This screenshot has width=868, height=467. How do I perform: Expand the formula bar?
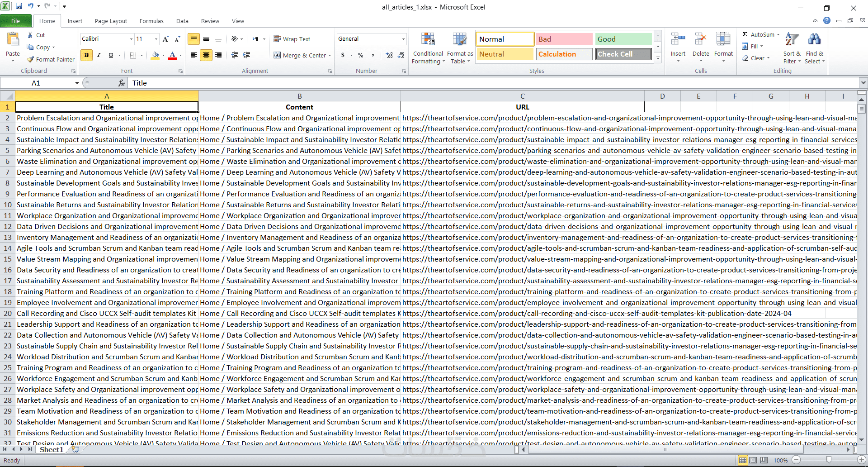point(863,83)
